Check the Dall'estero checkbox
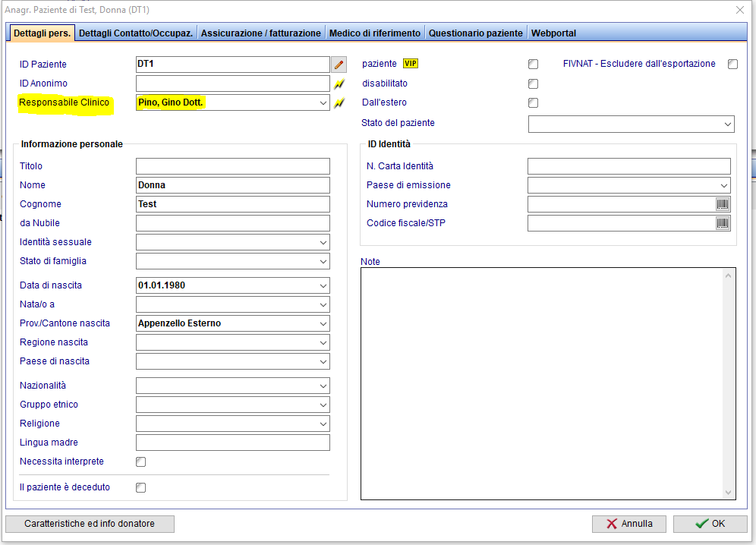The height and width of the screenshot is (545, 756). [533, 102]
